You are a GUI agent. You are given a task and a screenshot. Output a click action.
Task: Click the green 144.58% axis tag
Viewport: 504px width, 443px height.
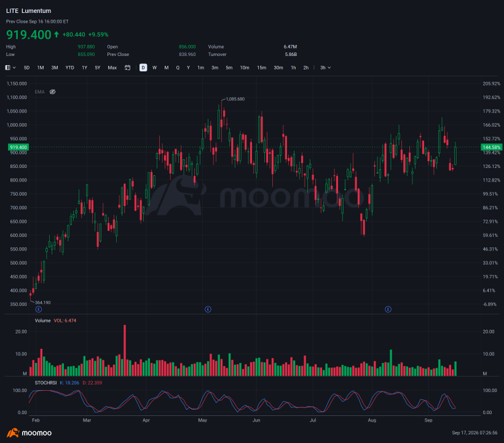[x=491, y=147]
